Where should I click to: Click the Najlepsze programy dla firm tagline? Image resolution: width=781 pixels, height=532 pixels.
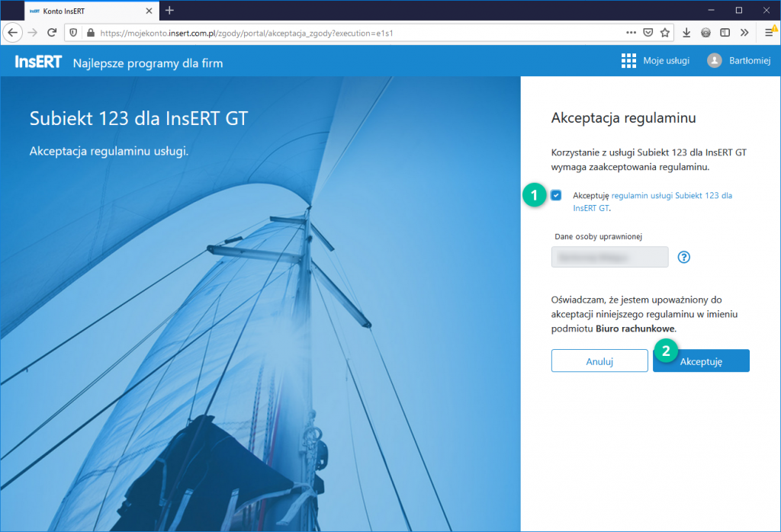[148, 63]
